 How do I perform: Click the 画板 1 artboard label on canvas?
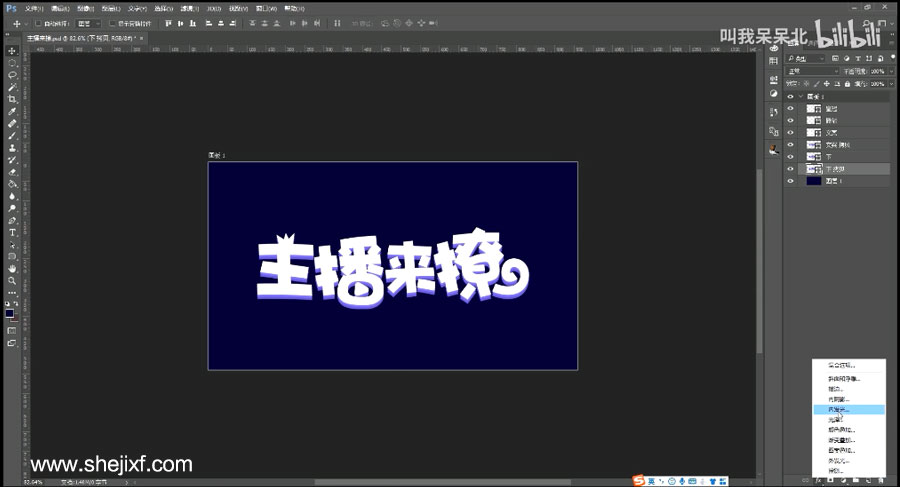click(x=216, y=155)
